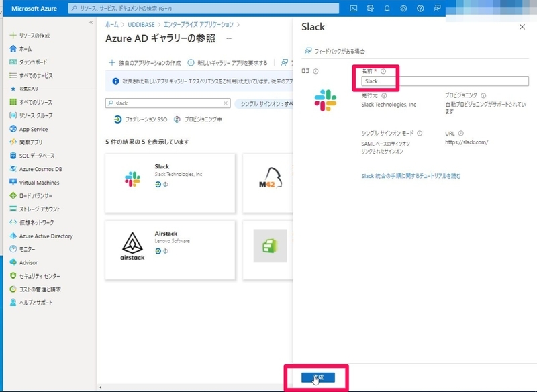Open Azure Active Directory in sidebar
Image resolution: width=537 pixels, height=392 pixels.
[41, 236]
